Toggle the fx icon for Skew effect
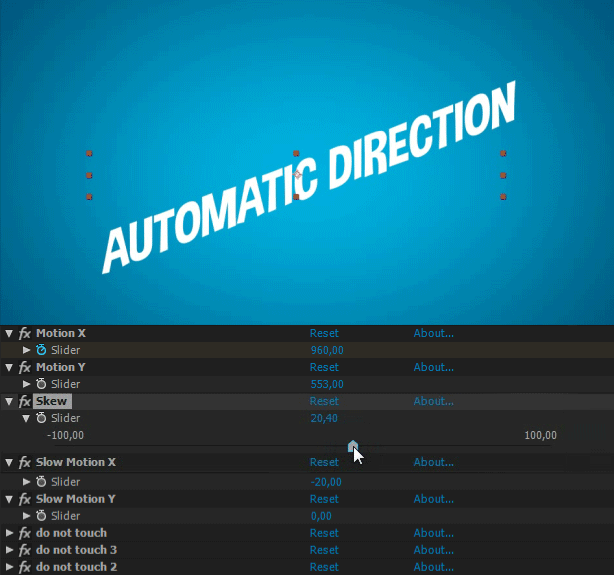This screenshot has height=575, width=614. (25, 401)
